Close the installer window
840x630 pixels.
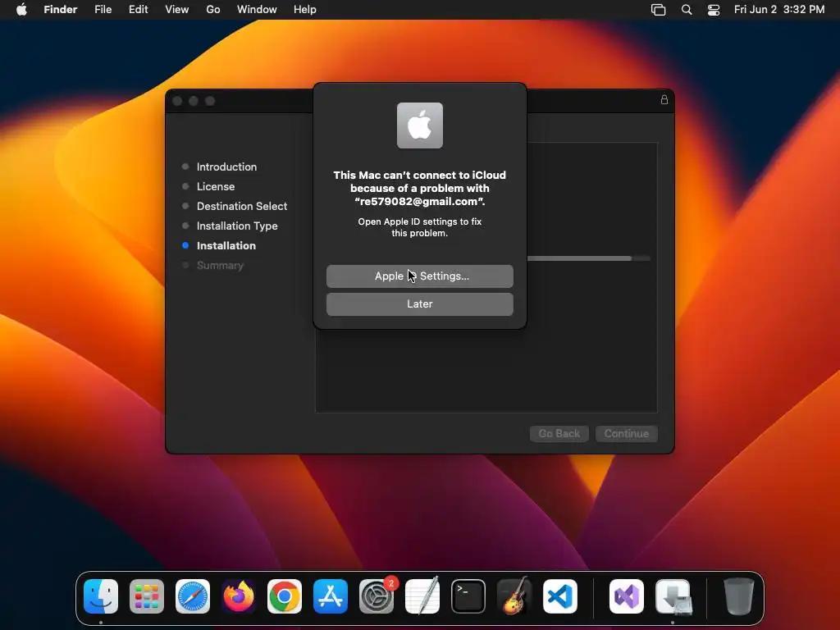(x=178, y=101)
